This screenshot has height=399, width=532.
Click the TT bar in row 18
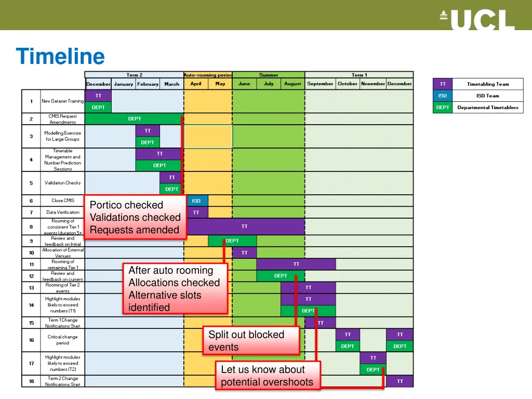[x=400, y=381]
